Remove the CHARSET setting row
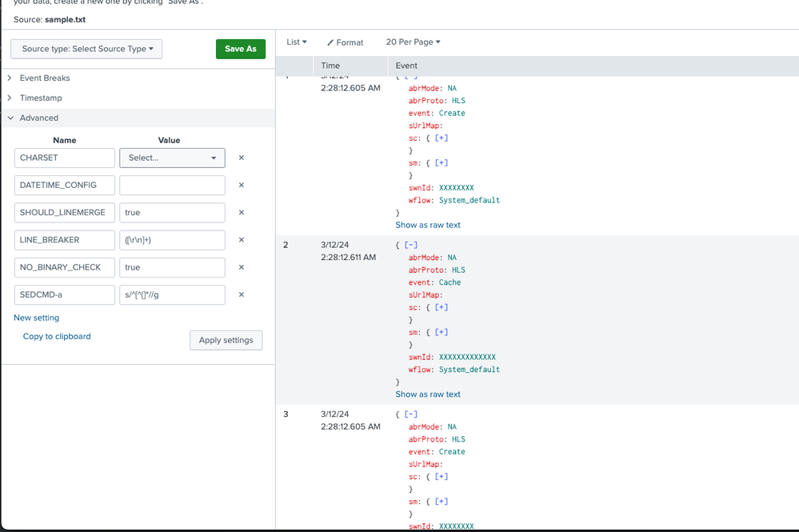This screenshot has width=799, height=532. pyautogui.click(x=242, y=158)
